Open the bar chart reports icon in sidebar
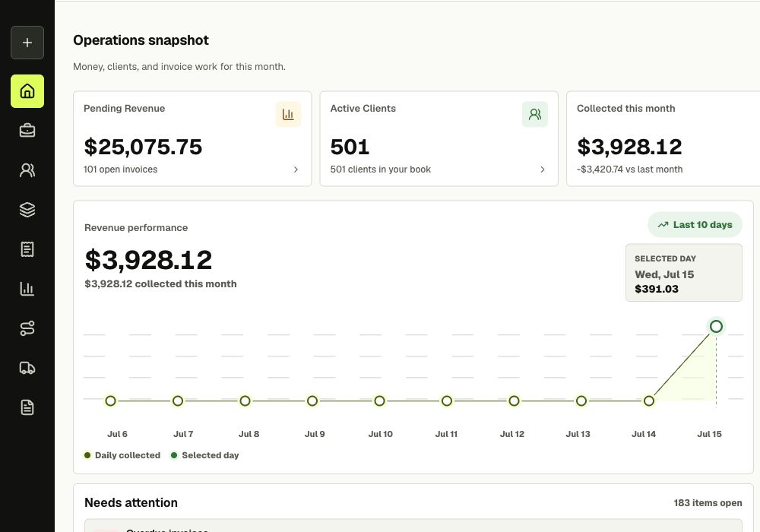 tap(27, 289)
